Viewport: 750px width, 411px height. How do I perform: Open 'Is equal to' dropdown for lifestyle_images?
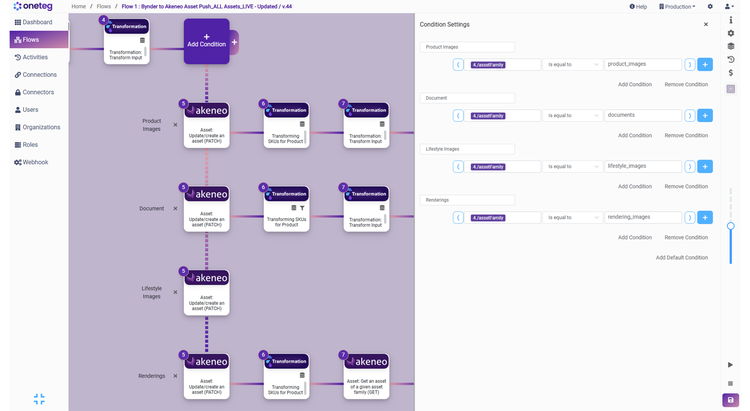[573, 166]
